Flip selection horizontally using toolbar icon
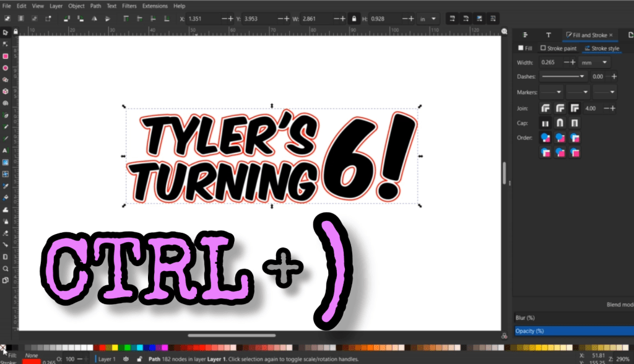This screenshot has width=634, height=364. (x=94, y=19)
